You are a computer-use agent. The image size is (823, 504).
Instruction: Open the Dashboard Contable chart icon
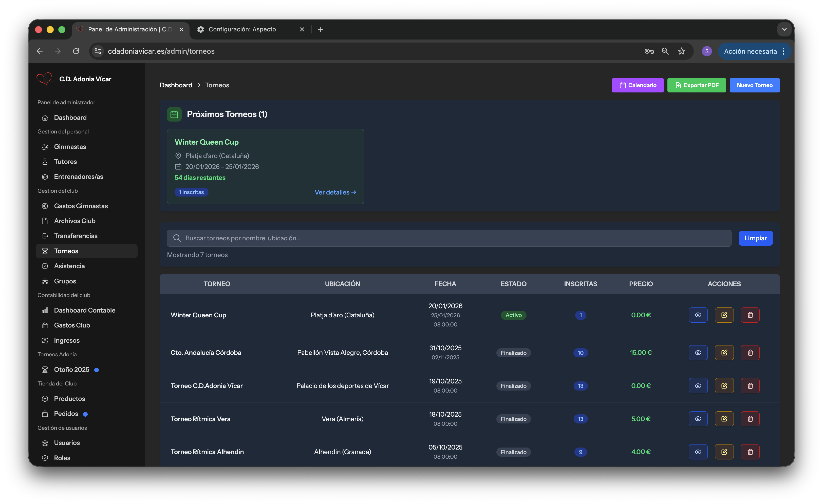[45, 310]
